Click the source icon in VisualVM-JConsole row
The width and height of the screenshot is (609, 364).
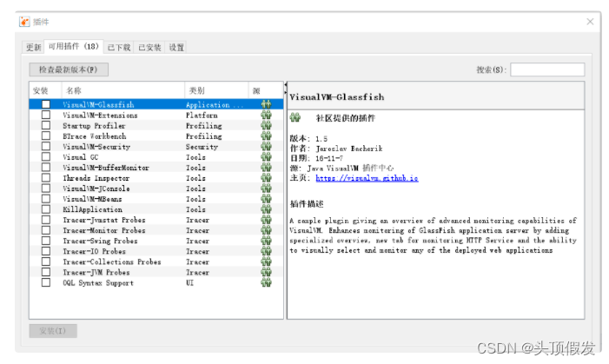[266, 189]
